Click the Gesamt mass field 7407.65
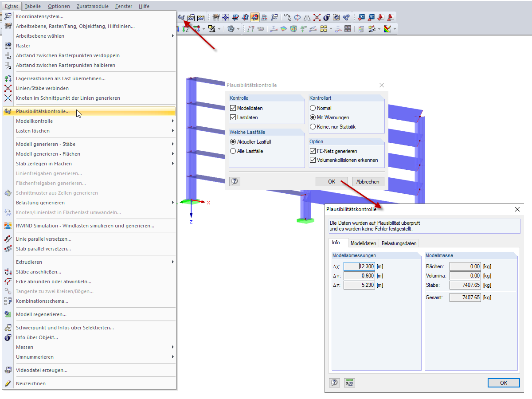 [465, 297]
